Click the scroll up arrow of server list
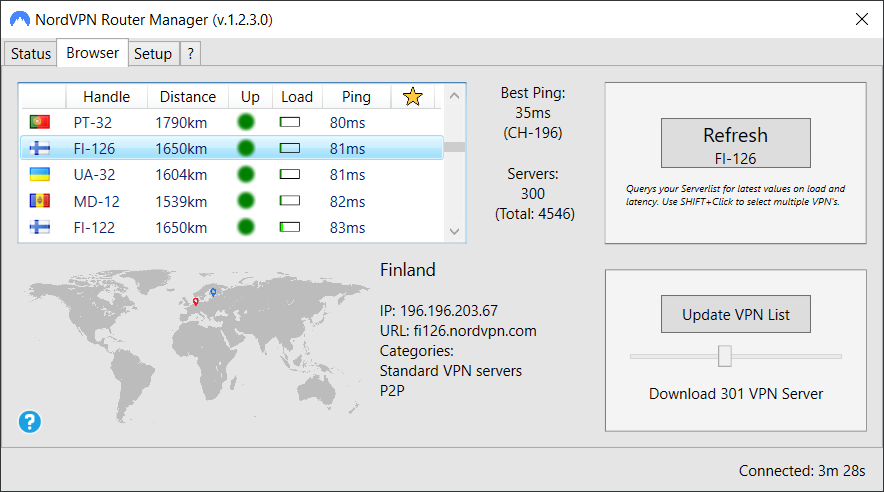 (454, 96)
